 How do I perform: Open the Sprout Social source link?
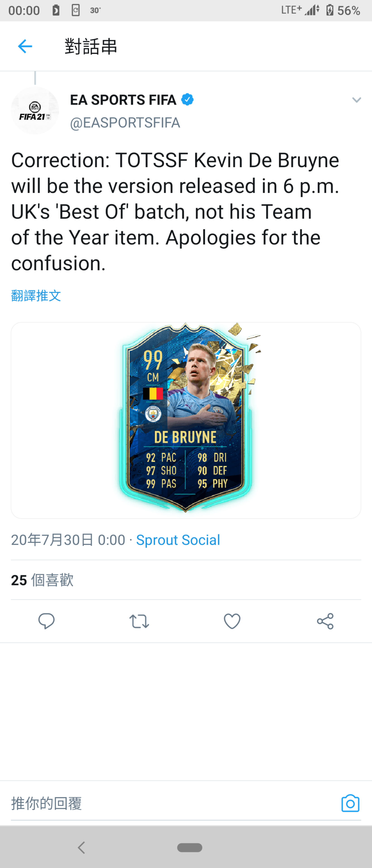tap(178, 540)
